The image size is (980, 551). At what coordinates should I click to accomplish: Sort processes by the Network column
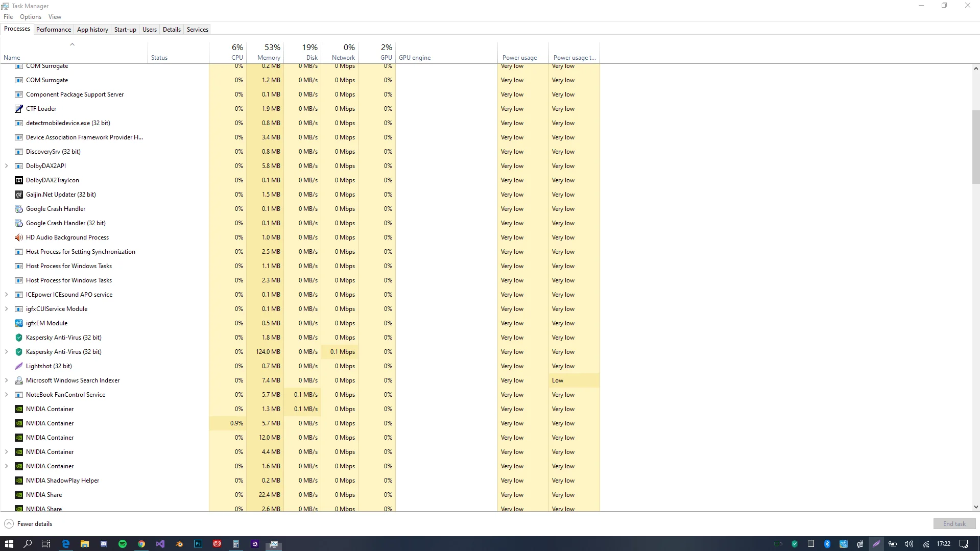click(340, 52)
